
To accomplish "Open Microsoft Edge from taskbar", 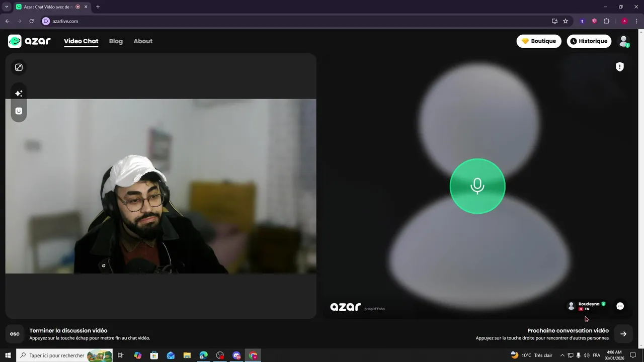I will pyautogui.click(x=204, y=355).
